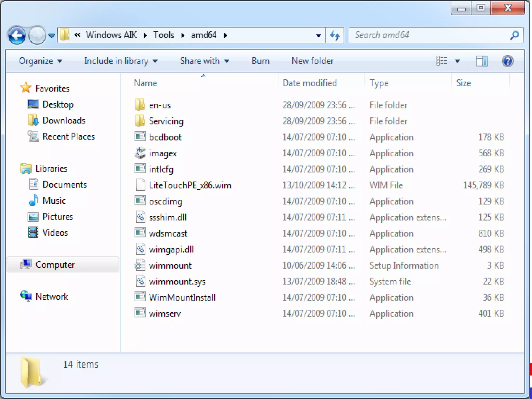Open the Share with menu
Screen dimensions: 532x399
tap(205, 61)
